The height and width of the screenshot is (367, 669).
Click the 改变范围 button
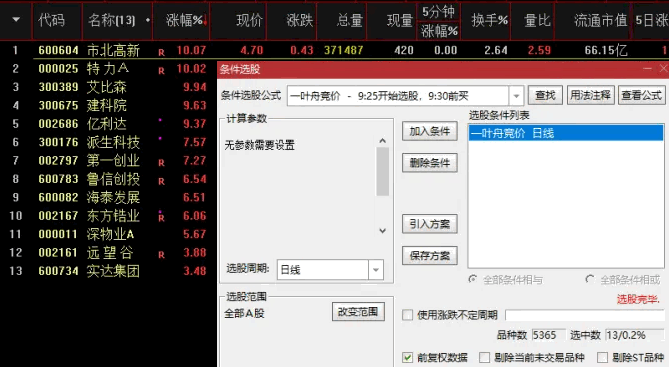(x=358, y=312)
